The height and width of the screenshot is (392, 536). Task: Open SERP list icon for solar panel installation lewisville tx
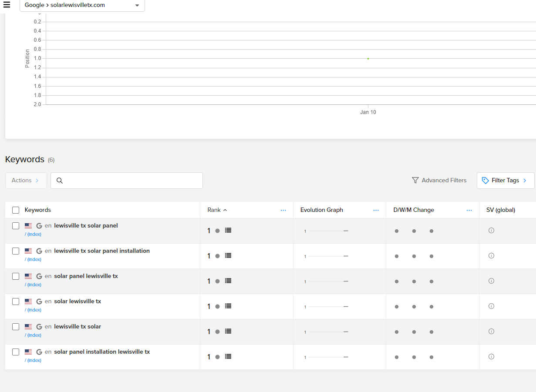[x=228, y=357]
